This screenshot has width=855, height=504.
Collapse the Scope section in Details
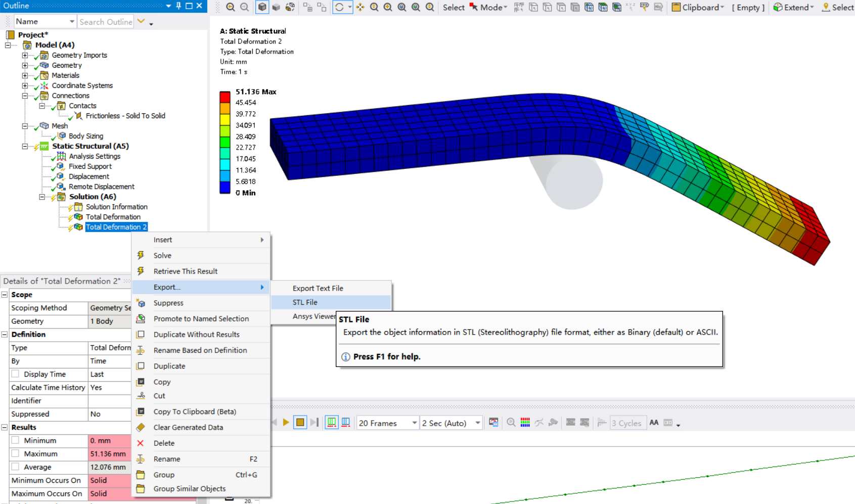coord(5,295)
